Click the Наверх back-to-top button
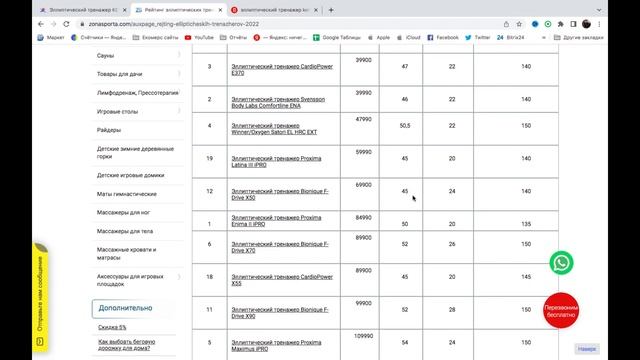 (587, 349)
